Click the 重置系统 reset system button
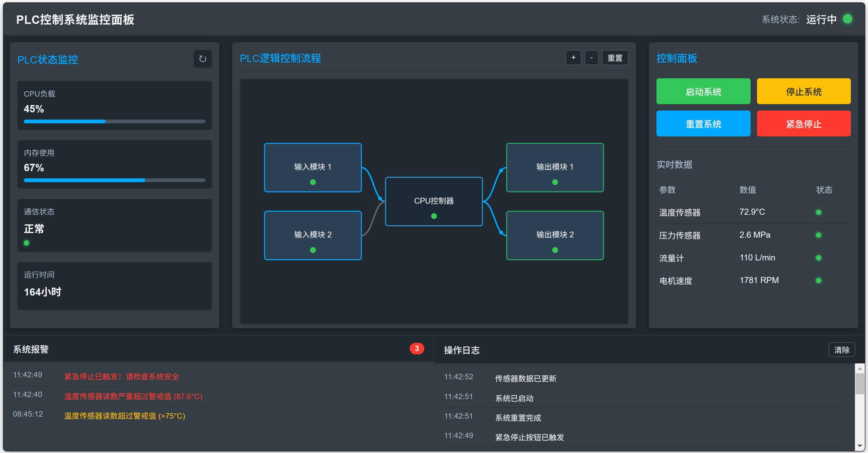Viewport: 868px width, 453px height. (x=703, y=124)
